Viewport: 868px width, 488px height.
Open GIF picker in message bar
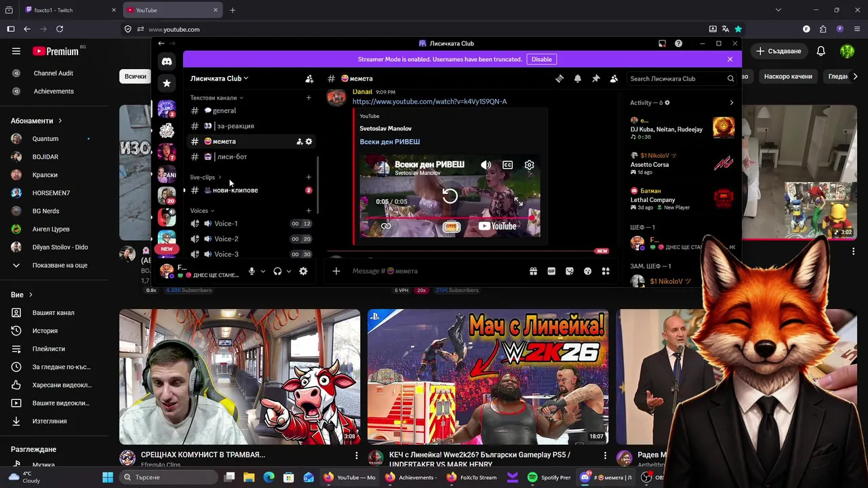click(551, 271)
